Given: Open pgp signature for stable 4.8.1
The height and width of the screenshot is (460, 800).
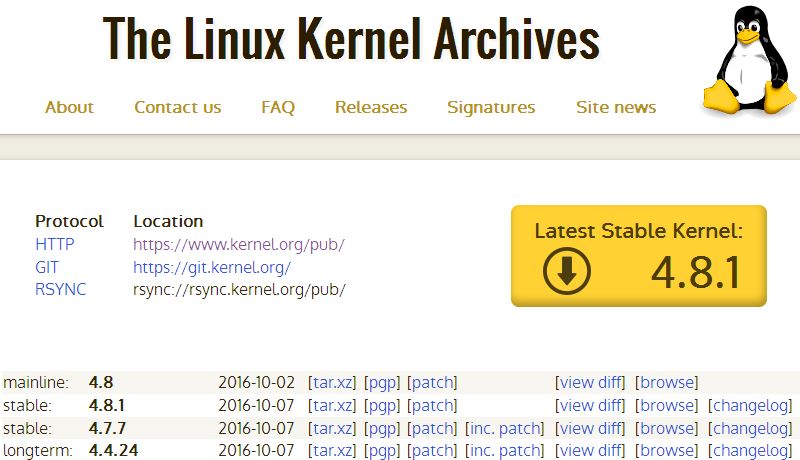Looking at the screenshot, I should [381, 405].
